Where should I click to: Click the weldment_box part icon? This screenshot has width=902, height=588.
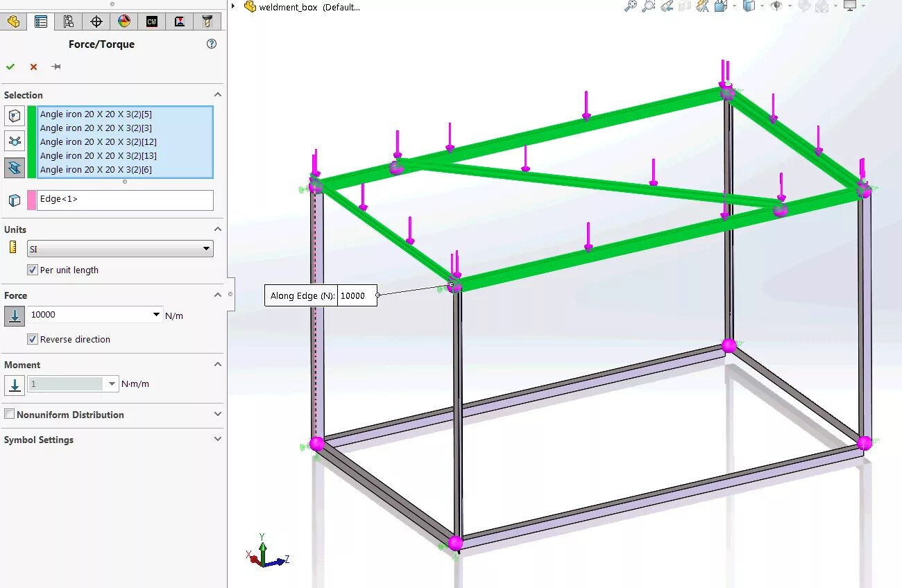point(250,6)
